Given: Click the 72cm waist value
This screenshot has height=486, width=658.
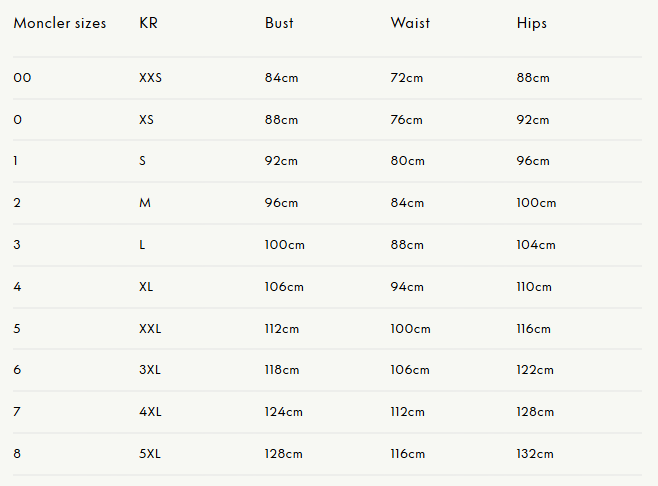Looking at the screenshot, I should point(407,78).
